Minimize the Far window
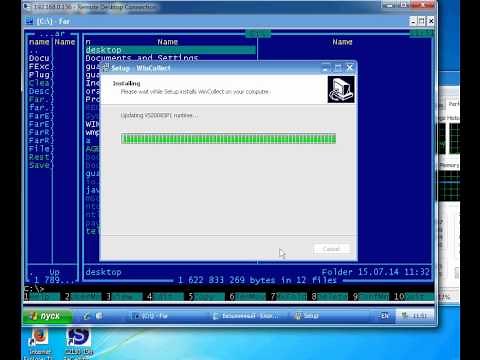The image size is (480, 360). pos(413,21)
